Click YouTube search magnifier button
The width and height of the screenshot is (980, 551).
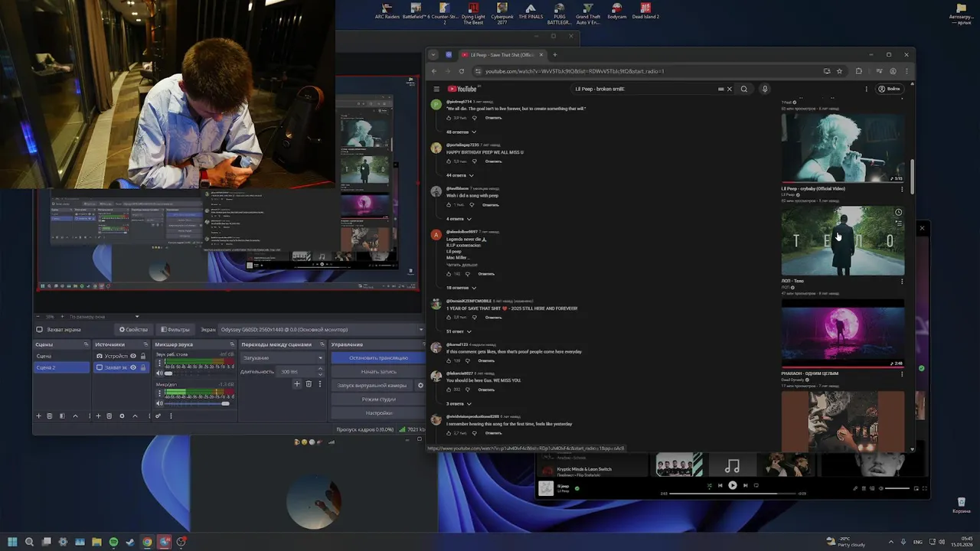(x=743, y=89)
